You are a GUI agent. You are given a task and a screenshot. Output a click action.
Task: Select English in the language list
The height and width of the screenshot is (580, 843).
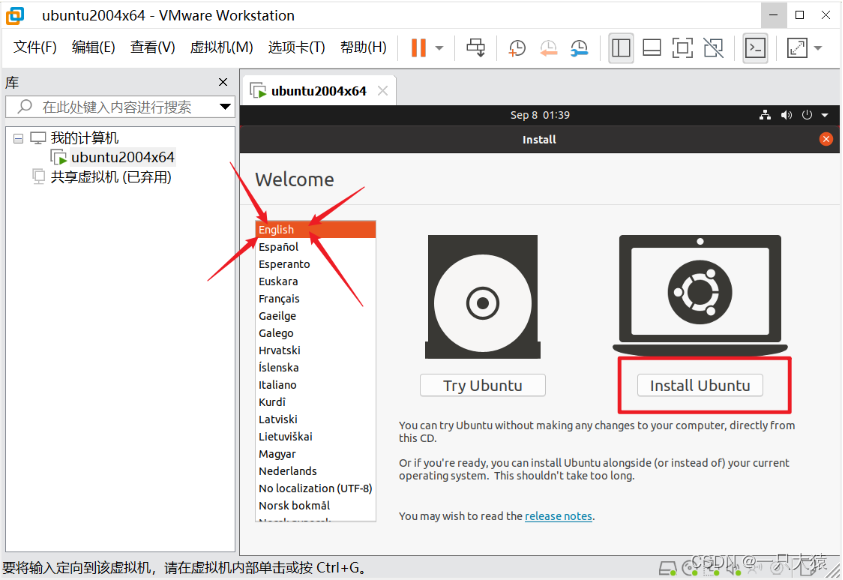click(x=316, y=230)
